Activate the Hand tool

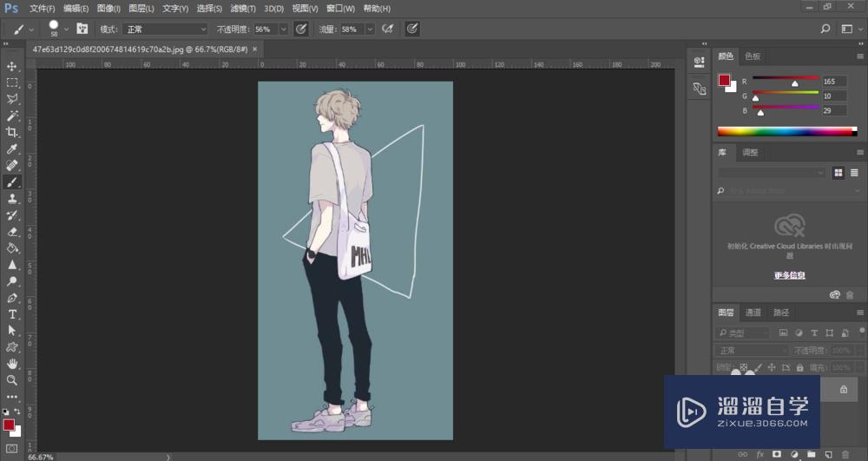[x=12, y=364]
